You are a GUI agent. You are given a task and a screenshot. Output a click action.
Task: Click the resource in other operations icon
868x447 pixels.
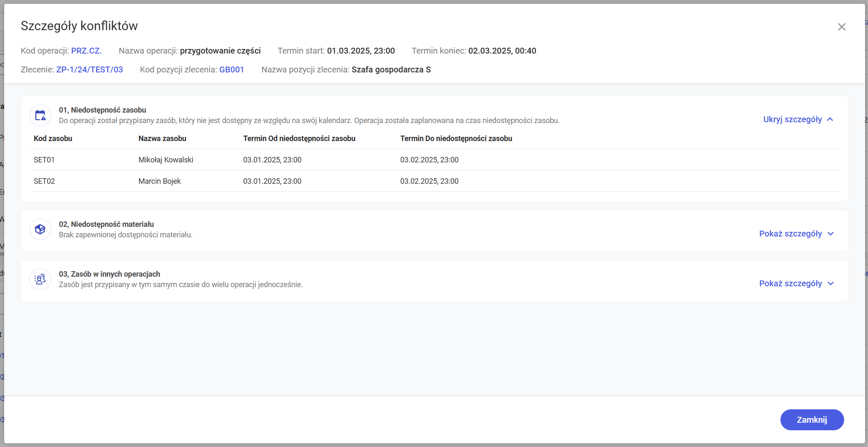click(x=40, y=279)
